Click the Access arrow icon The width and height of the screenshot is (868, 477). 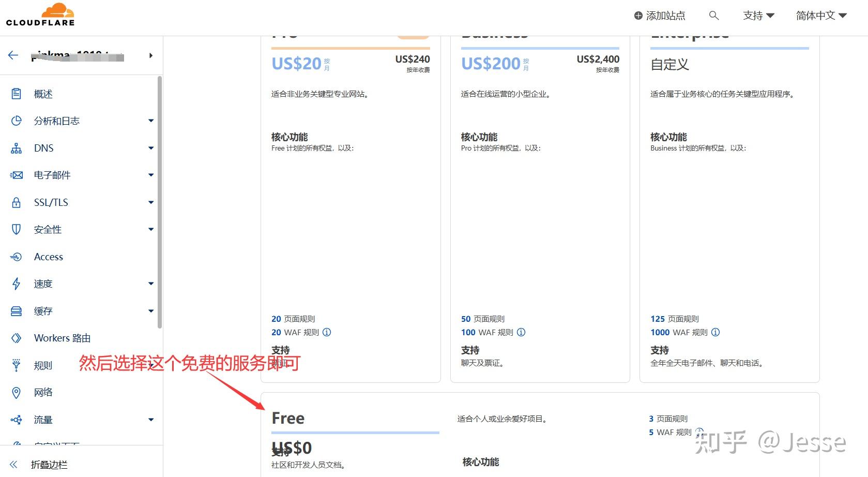17,257
